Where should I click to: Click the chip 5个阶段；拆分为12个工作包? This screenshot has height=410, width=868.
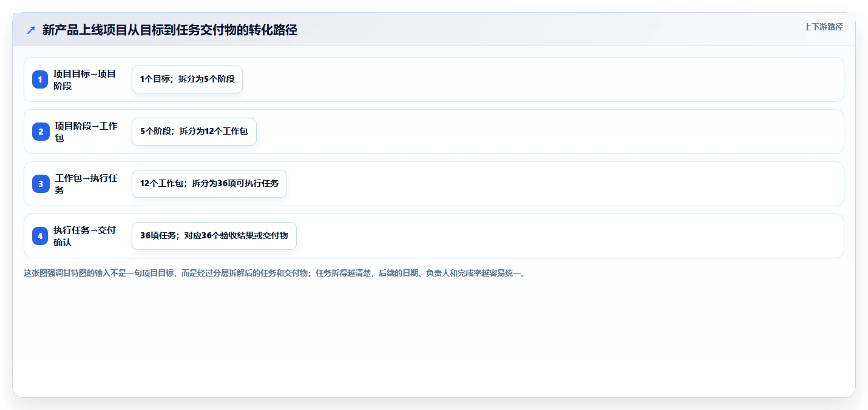194,132
